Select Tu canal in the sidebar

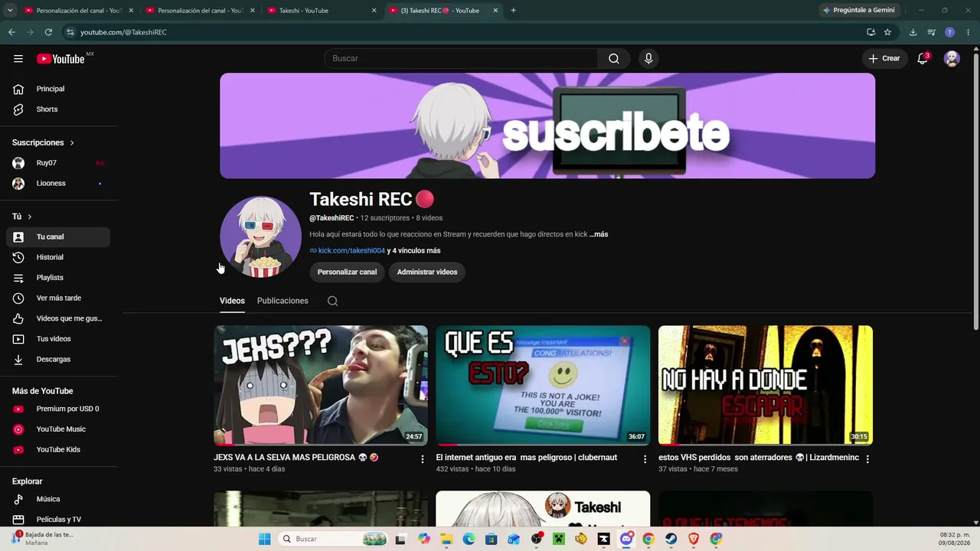coord(58,237)
